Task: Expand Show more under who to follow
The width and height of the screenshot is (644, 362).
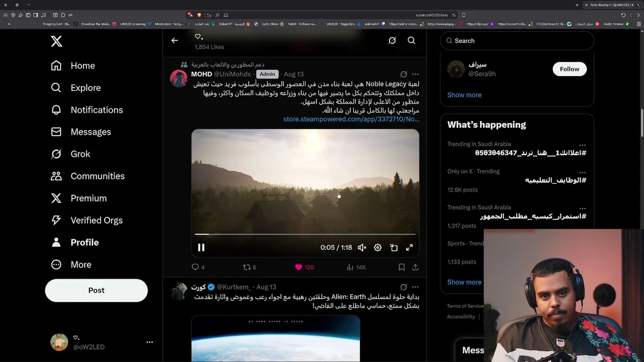Action: pyautogui.click(x=464, y=95)
